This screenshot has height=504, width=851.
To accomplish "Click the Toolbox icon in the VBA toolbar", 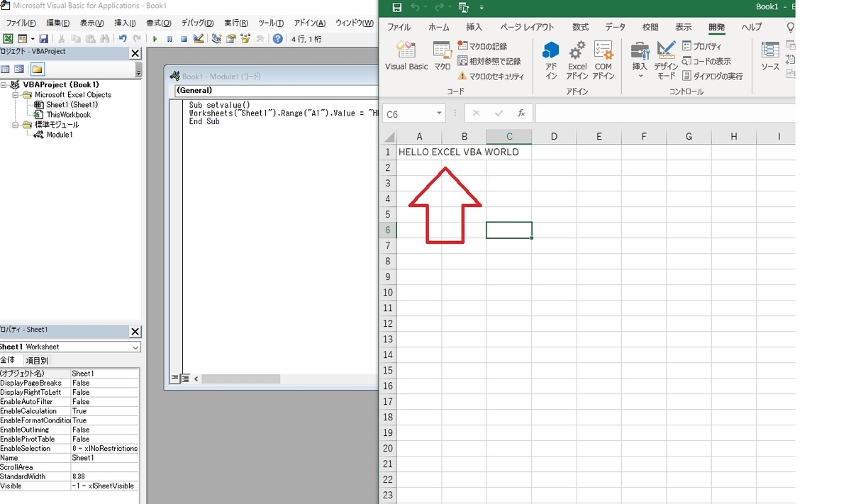I will [x=260, y=39].
